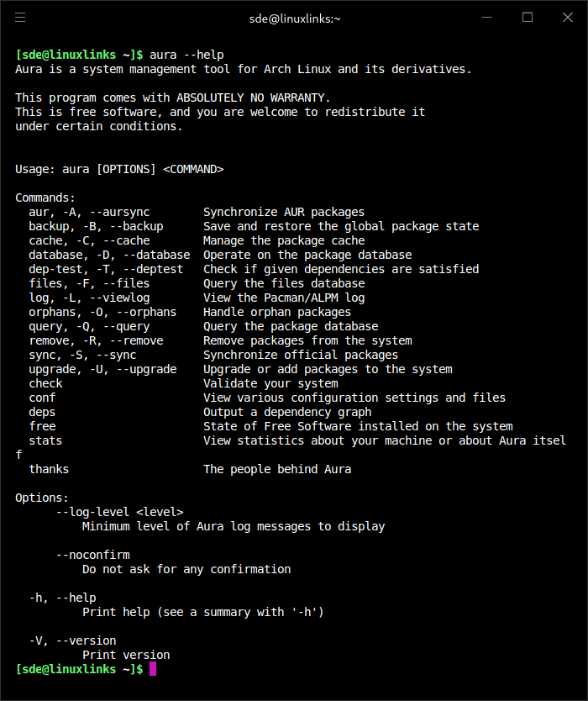
Task: Click the typed 'aura --help' command
Action: point(186,55)
